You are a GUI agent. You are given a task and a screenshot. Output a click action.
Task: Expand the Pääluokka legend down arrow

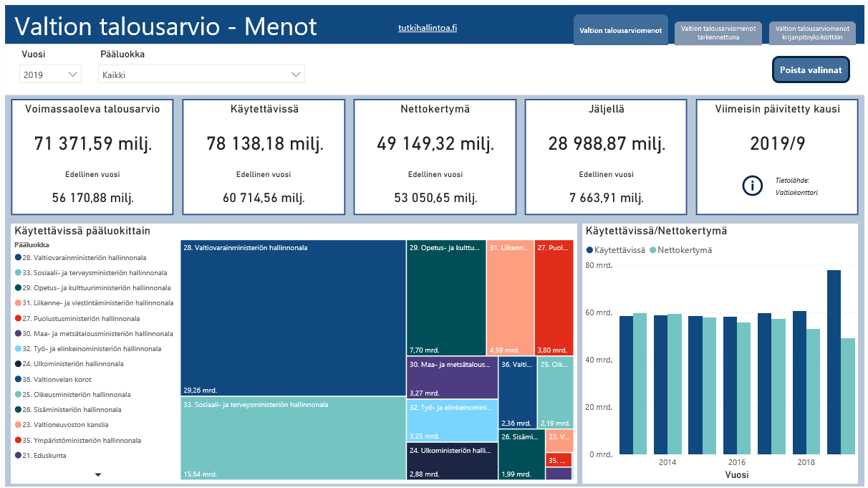(98, 474)
